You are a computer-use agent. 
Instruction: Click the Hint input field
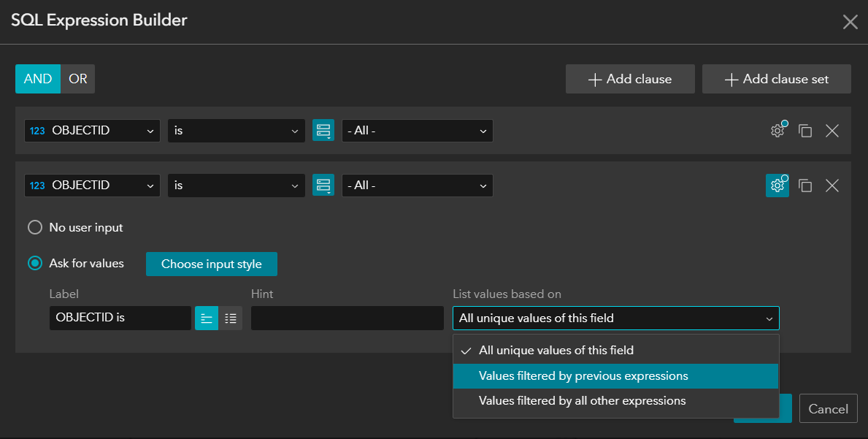point(347,318)
